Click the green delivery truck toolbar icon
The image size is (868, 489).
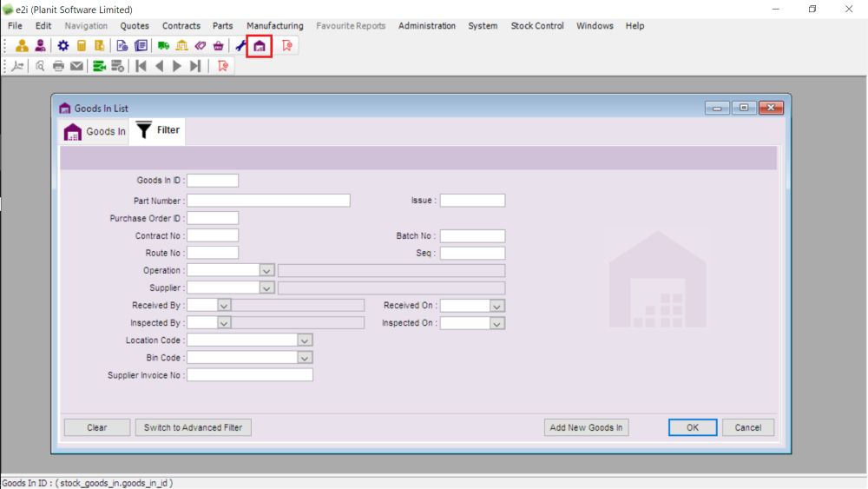(x=163, y=46)
